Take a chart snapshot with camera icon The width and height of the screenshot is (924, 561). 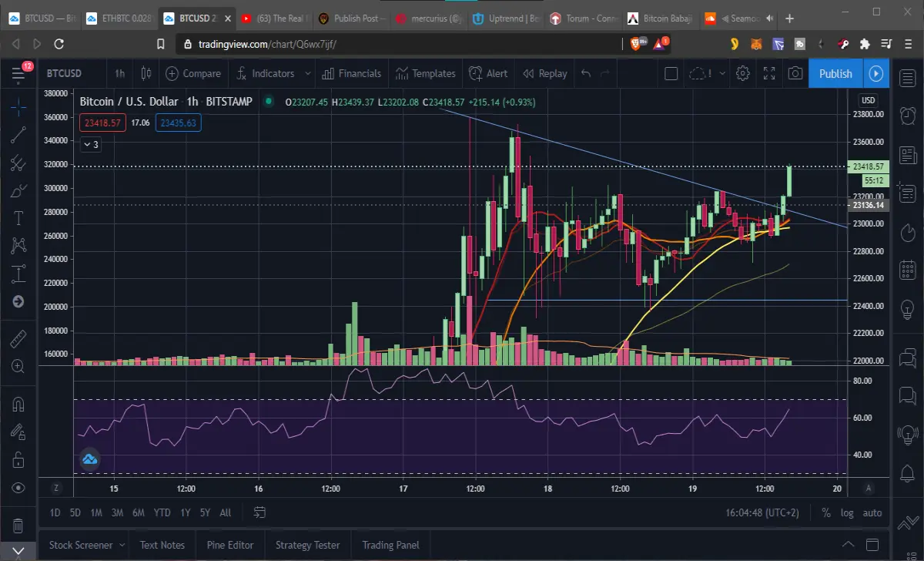click(795, 74)
